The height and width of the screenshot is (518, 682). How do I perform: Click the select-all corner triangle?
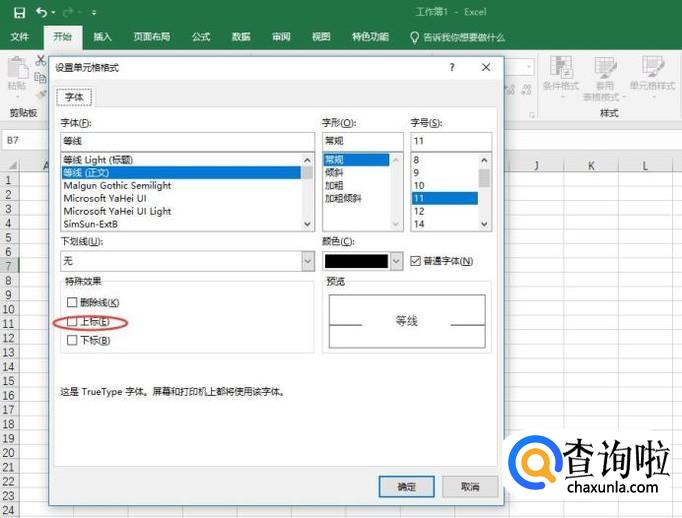(13, 165)
